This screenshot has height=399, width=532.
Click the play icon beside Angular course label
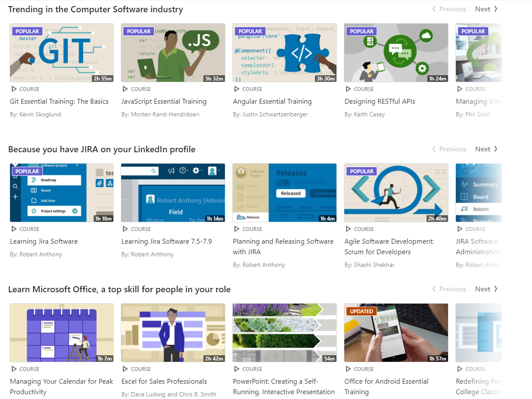(x=237, y=89)
